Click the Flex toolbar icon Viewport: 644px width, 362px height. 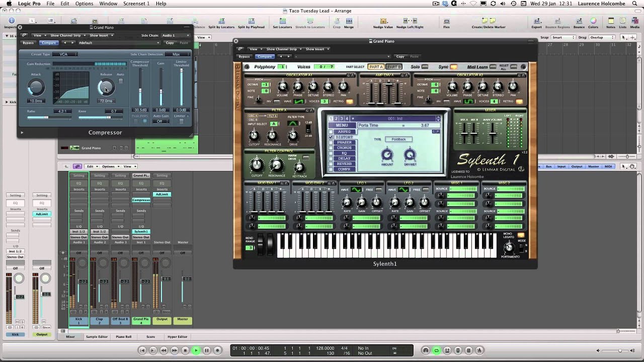click(446, 23)
